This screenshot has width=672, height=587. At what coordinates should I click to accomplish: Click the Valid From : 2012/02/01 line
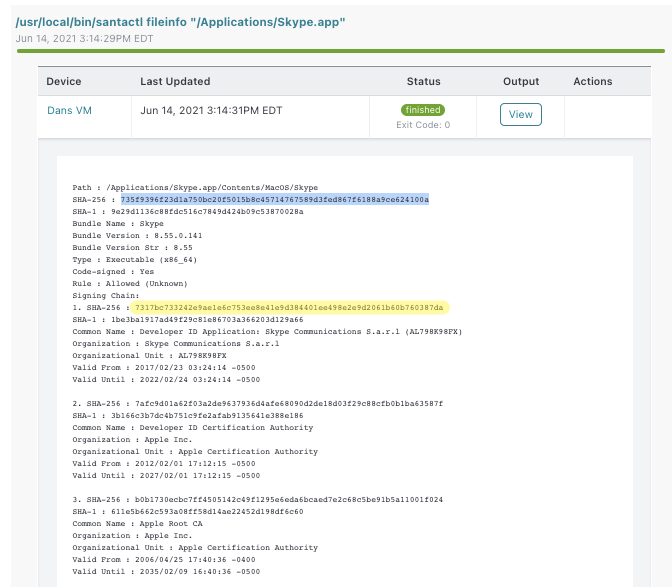pyautogui.click(x=164, y=464)
